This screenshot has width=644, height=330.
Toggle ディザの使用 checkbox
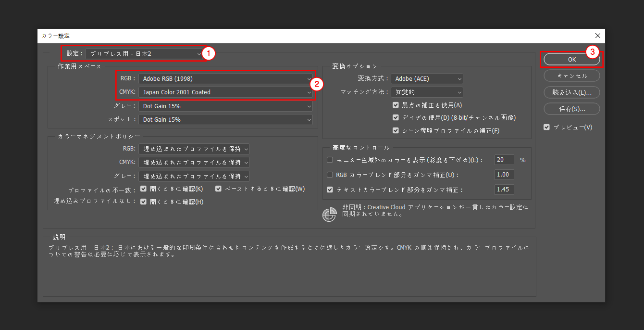(396, 117)
